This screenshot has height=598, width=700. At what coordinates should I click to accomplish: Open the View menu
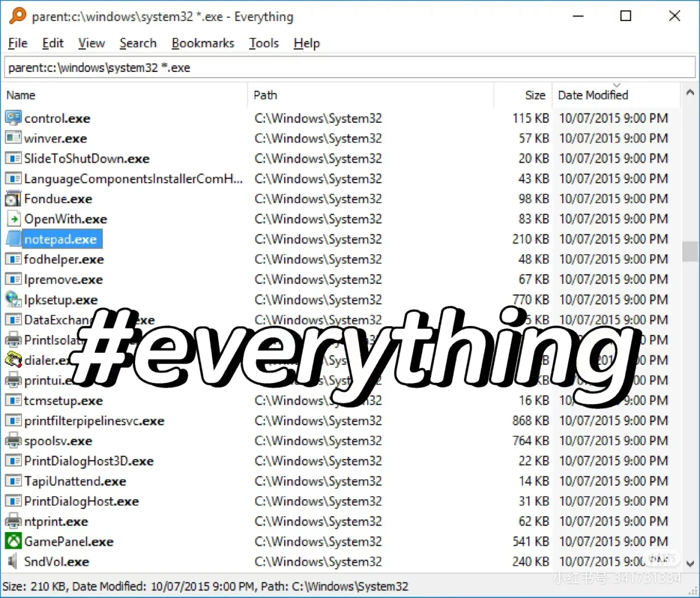pos(91,43)
